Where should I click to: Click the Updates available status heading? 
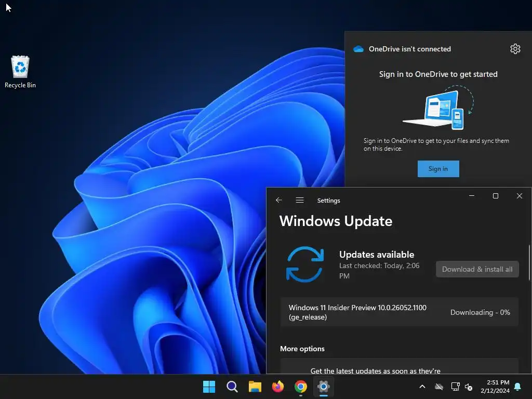[377, 255]
